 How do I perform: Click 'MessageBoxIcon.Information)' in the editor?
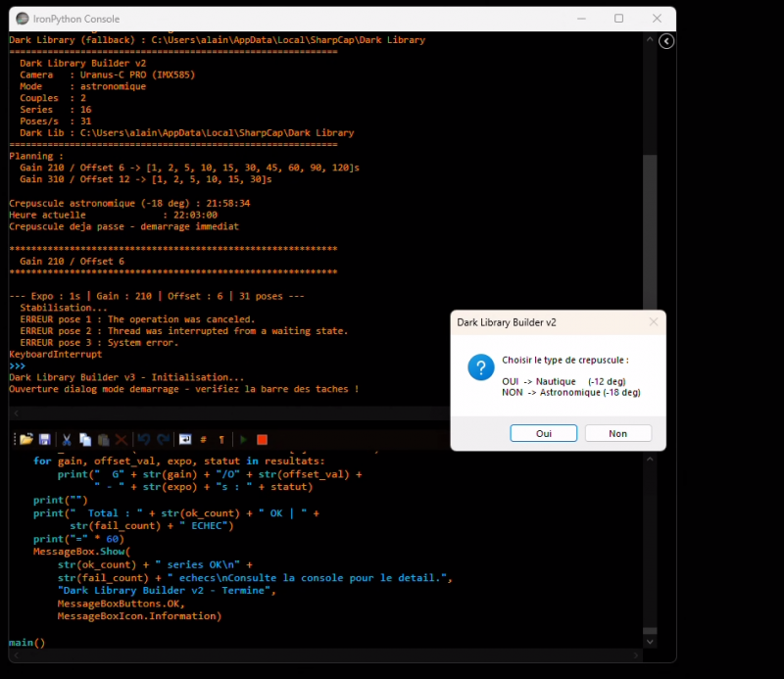139,616
